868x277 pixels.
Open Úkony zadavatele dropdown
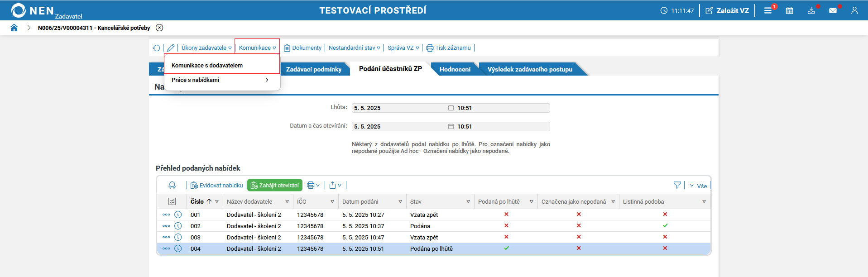206,48
